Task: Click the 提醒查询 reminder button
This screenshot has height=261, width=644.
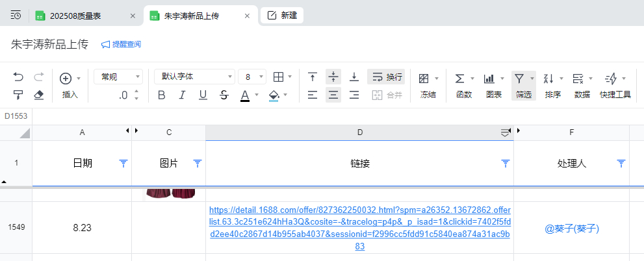Action: [x=121, y=45]
